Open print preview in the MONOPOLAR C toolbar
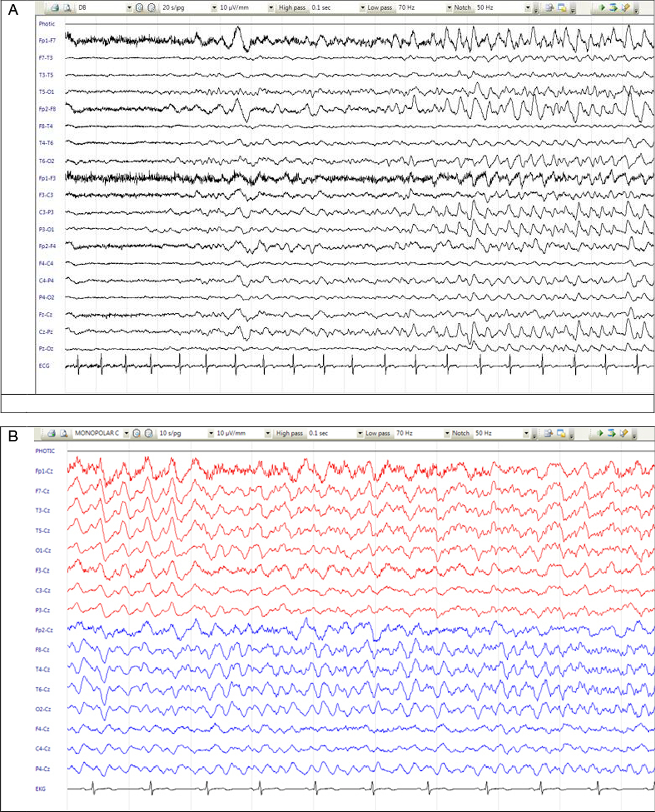The width and height of the screenshot is (655, 812). tap(64, 433)
